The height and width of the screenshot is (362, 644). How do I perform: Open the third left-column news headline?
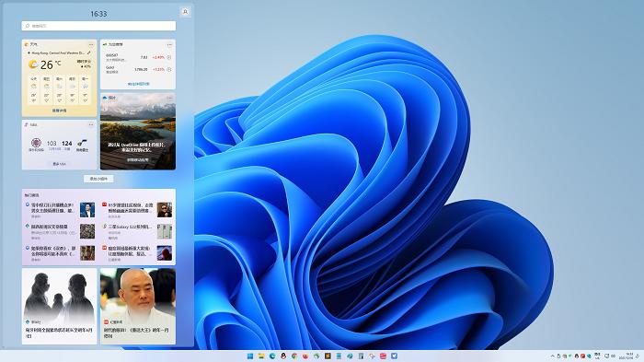pos(53,251)
